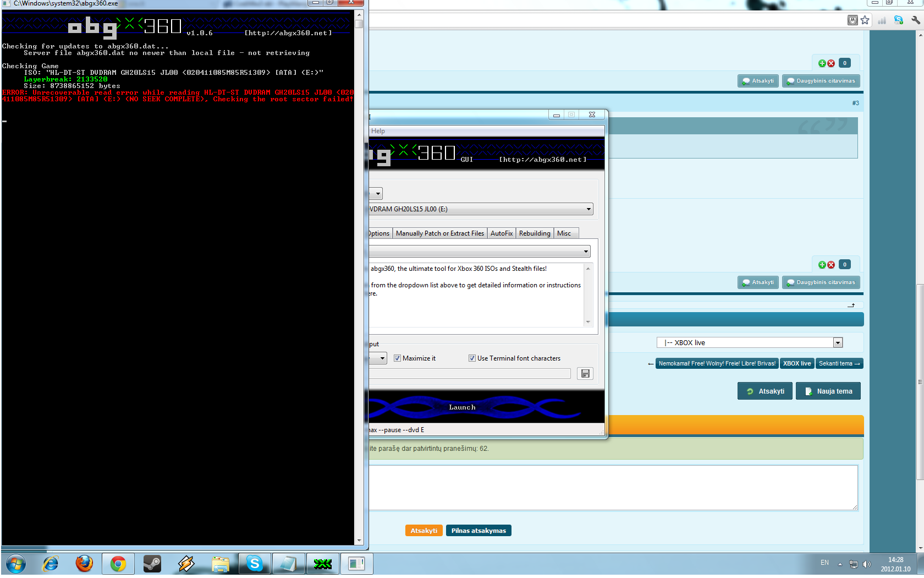Click the small arrow icon above the blue bar

point(851,306)
